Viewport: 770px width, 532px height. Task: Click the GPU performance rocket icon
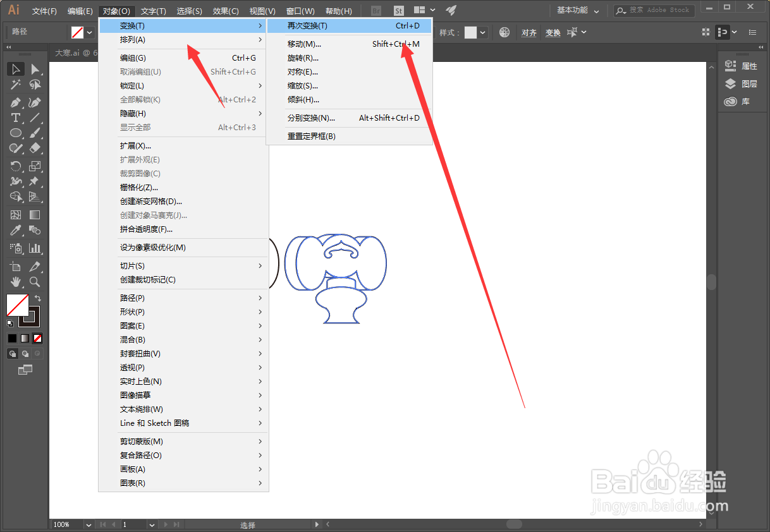click(451, 10)
